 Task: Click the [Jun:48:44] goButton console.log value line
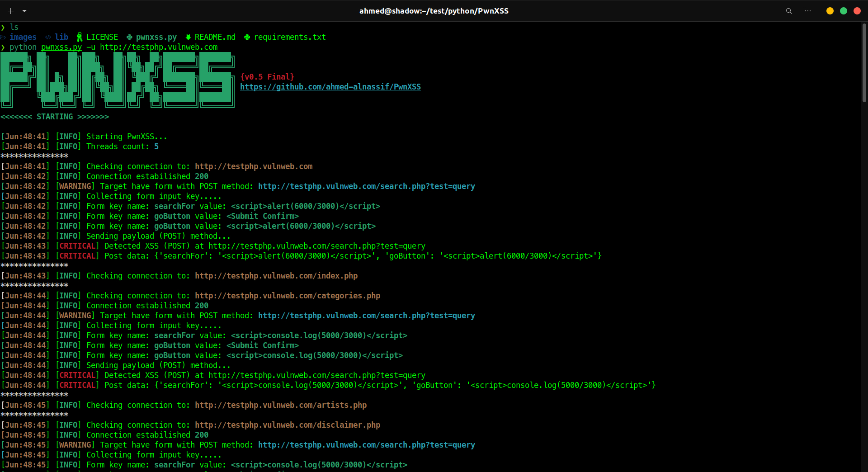(x=202, y=355)
